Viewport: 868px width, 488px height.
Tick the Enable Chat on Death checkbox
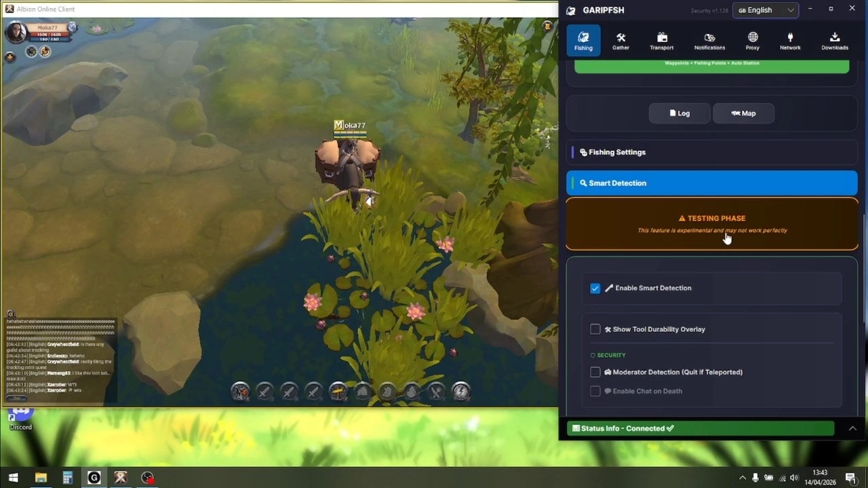(x=595, y=391)
